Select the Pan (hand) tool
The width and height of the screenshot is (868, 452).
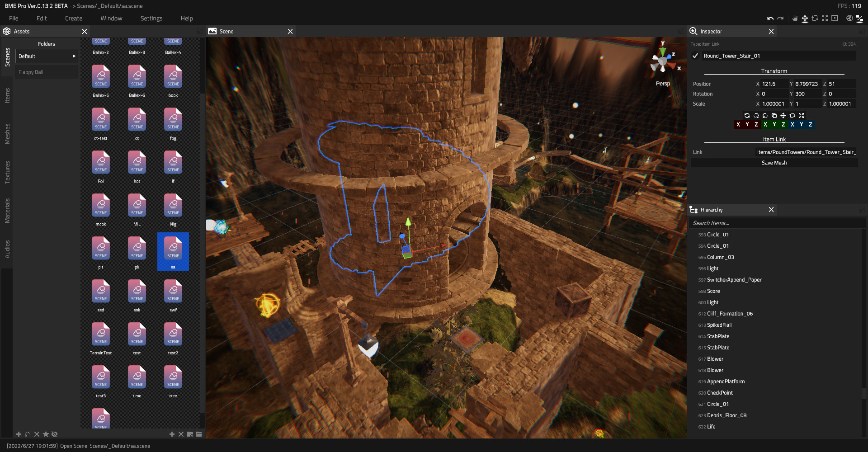pos(795,18)
